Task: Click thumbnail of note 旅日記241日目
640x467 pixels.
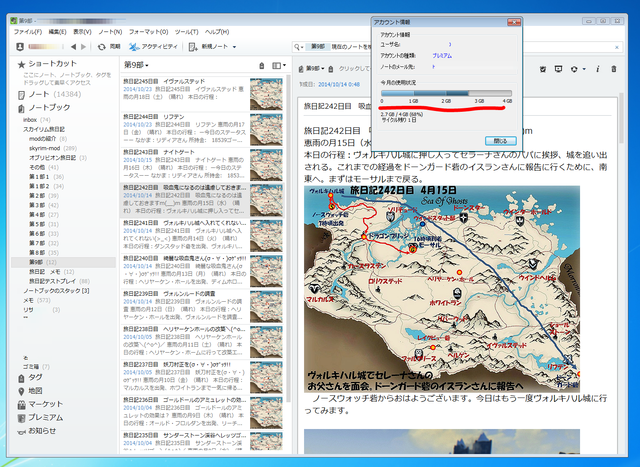Action: (266, 236)
